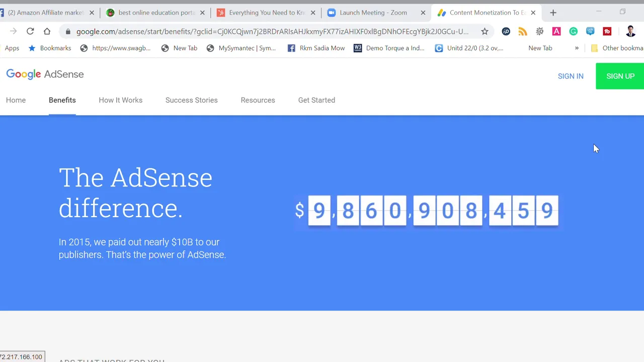Click the green SIGN UP button
The width and height of the screenshot is (644, 362).
620,76
